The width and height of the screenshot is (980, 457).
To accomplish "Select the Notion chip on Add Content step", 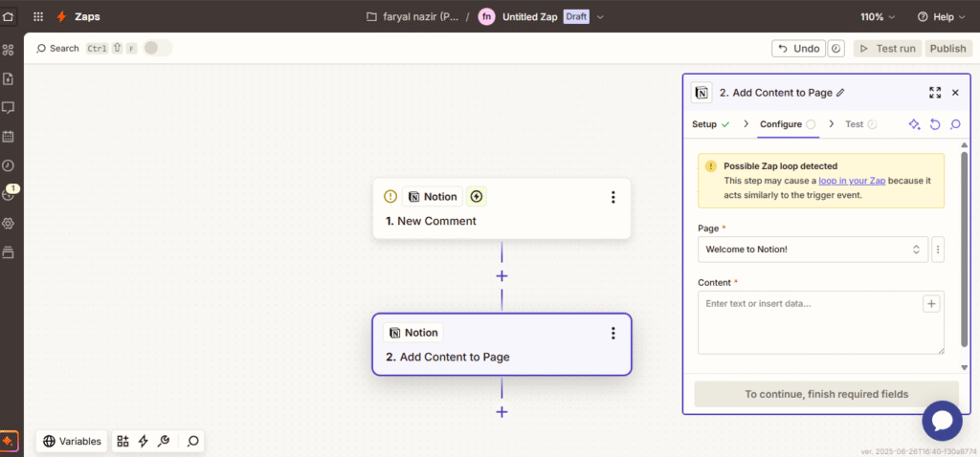I will point(413,333).
